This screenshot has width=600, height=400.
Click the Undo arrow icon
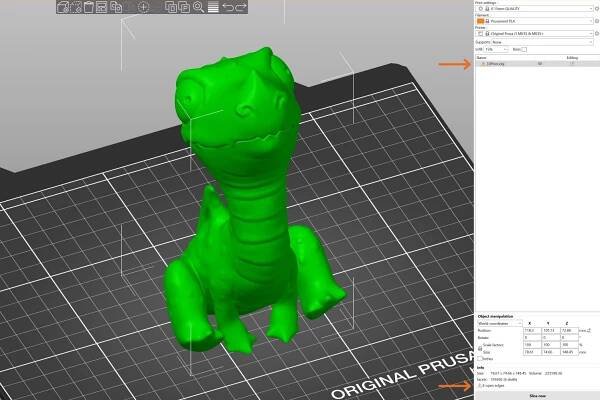[x=228, y=7]
